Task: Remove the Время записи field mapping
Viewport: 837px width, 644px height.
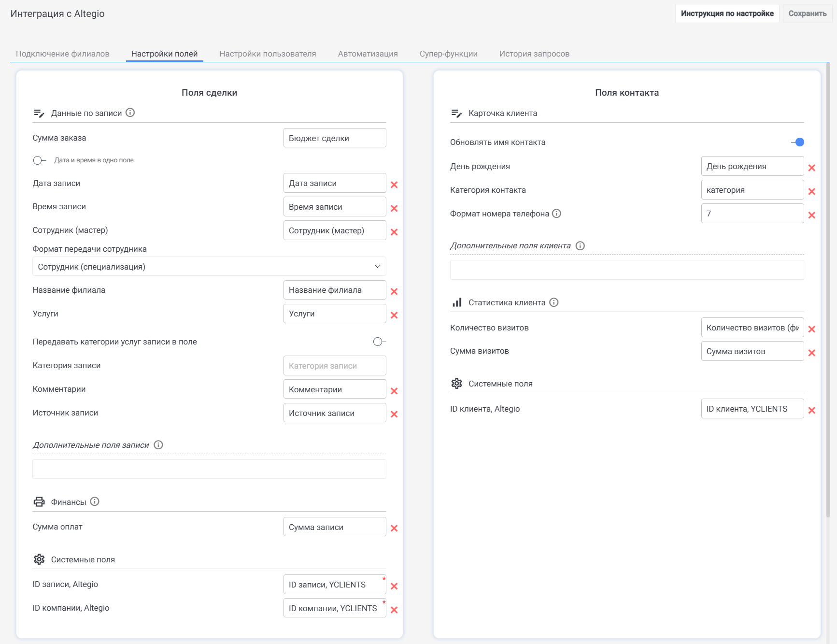Action: click(394, 208)
